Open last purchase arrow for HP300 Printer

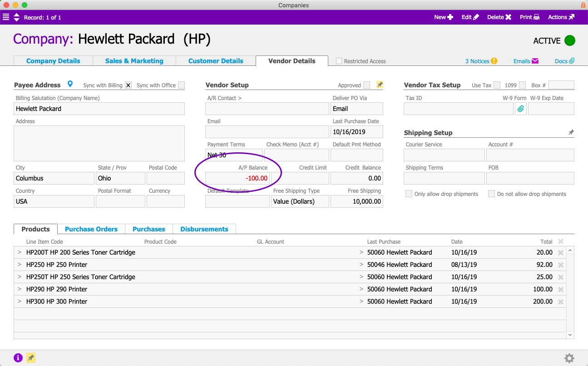[x=361, y=301]
